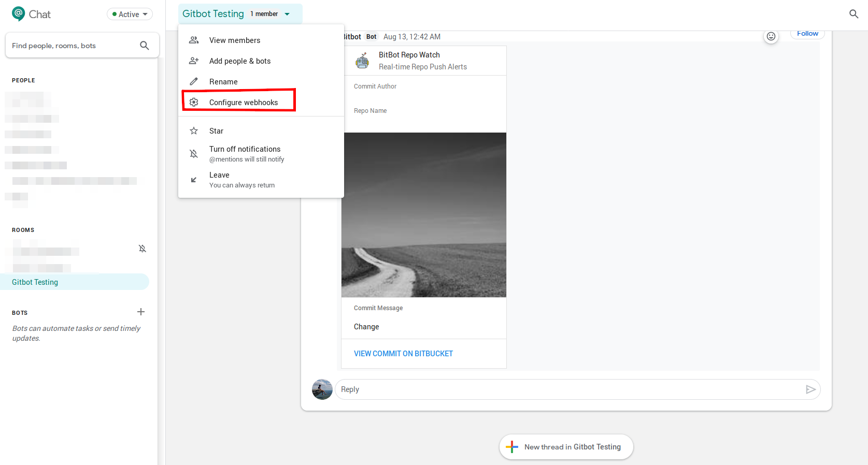Click the Find people, rooms, bots field
Image resolution: width=868 pixels, height=465 pixels.
pyautogui.click(x=82, y=46)
